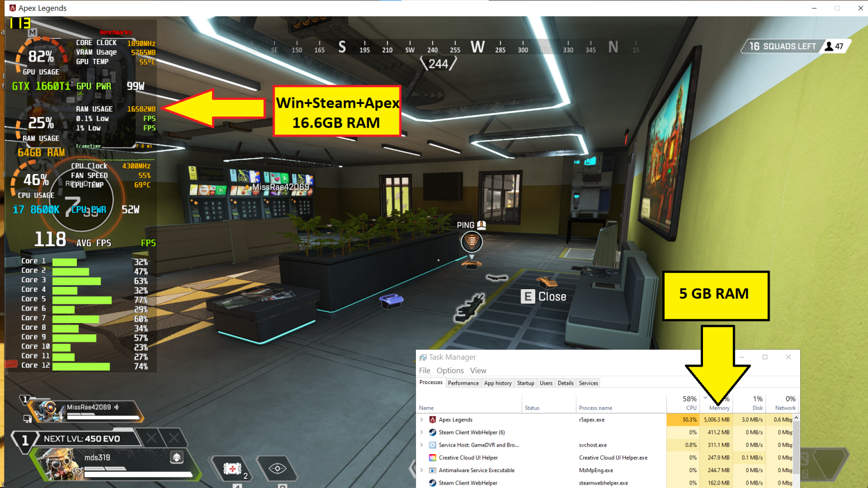Switch to the Performance tab
868x488 pixels.
[463, 383]
